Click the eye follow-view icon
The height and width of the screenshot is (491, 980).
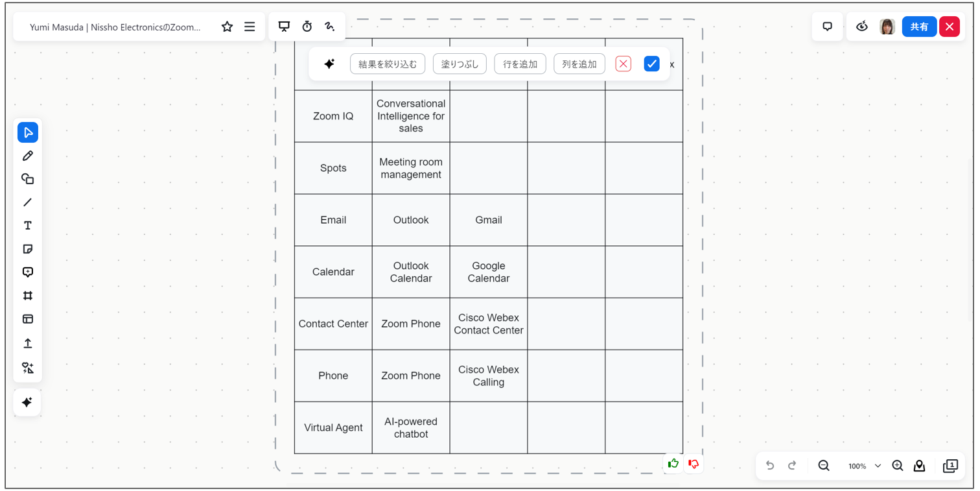pos(862,27)
